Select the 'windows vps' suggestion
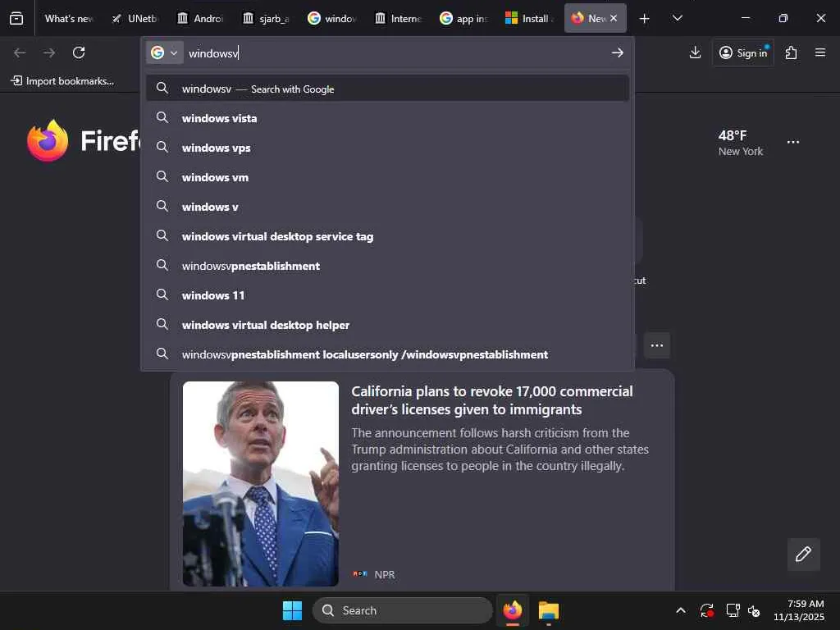 tap(387, 148)
